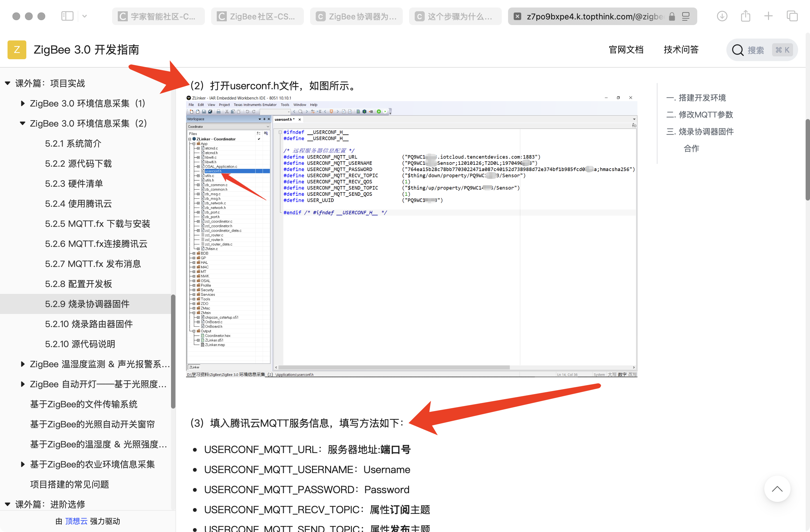Open sidebar dropdown chevron in toolbar
Viewport: 810px width, 532px height.
(x=84, y=16)
